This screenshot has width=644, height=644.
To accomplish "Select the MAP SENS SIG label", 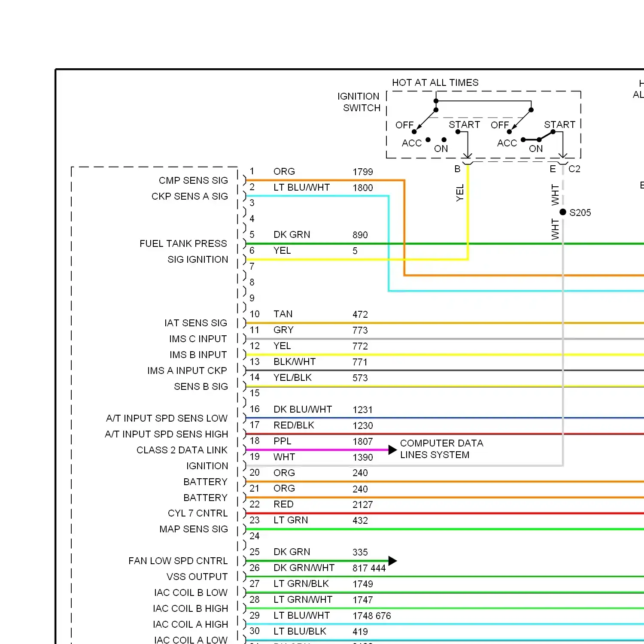I will [x=194, y=529].
